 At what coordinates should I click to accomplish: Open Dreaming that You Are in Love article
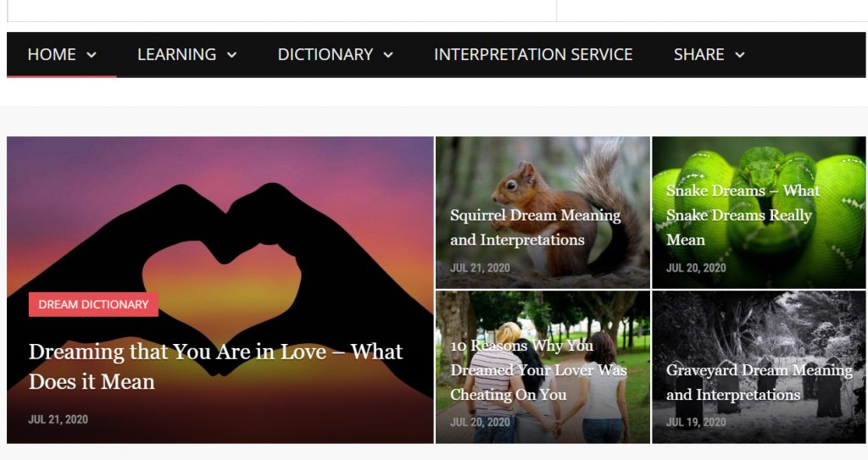pyautogui.click(x=216, y=367)
